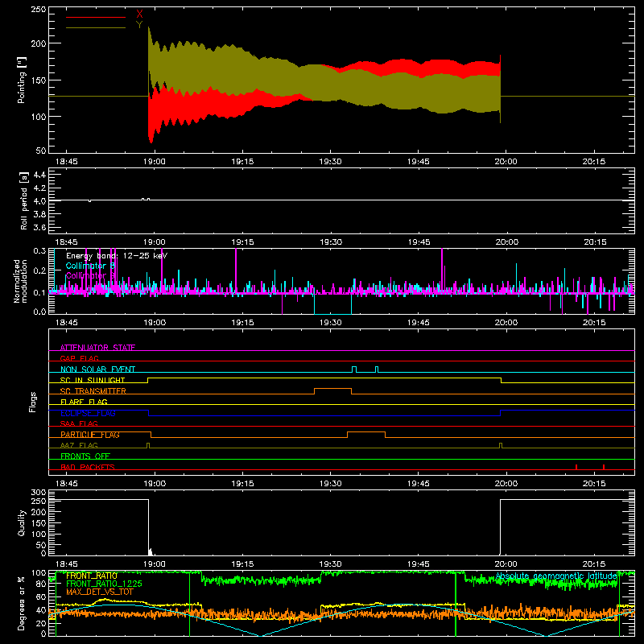Click the SAA_FLAG label
Image resolution: width=644 pixels, height=644 pixels.
79,423
